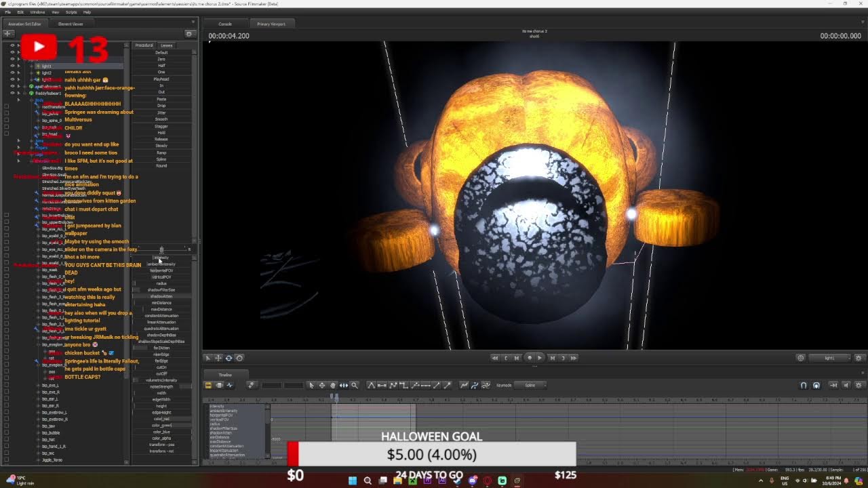Image resolution: width=868 pixels, height=488 pixels.
Task: Expand the bip_eye_R tree node
Action: coord(37,392)
